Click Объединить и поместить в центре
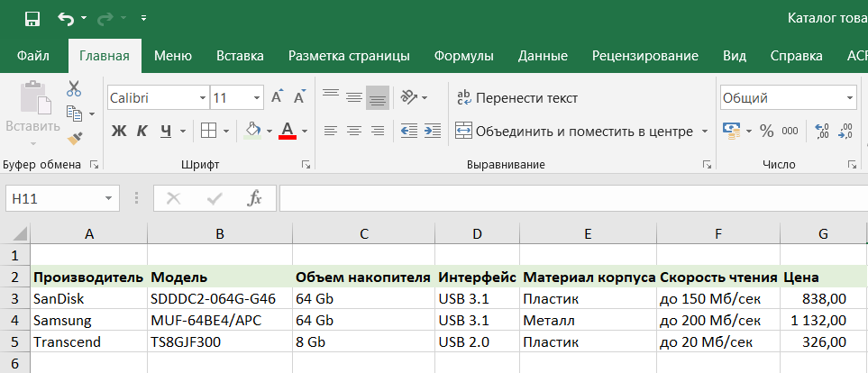Screen dimensions: 868x373 [x=574, y=132]
